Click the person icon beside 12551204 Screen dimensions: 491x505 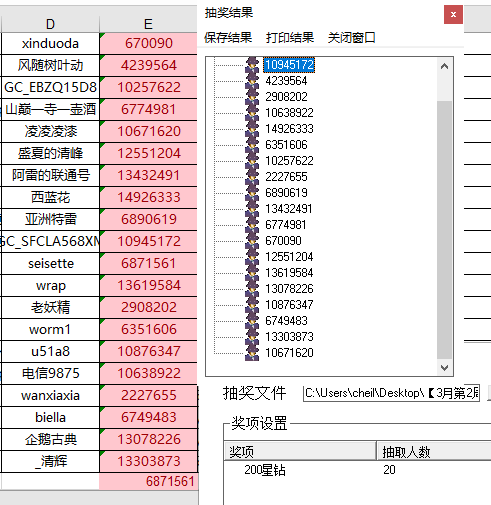point(252,257)
